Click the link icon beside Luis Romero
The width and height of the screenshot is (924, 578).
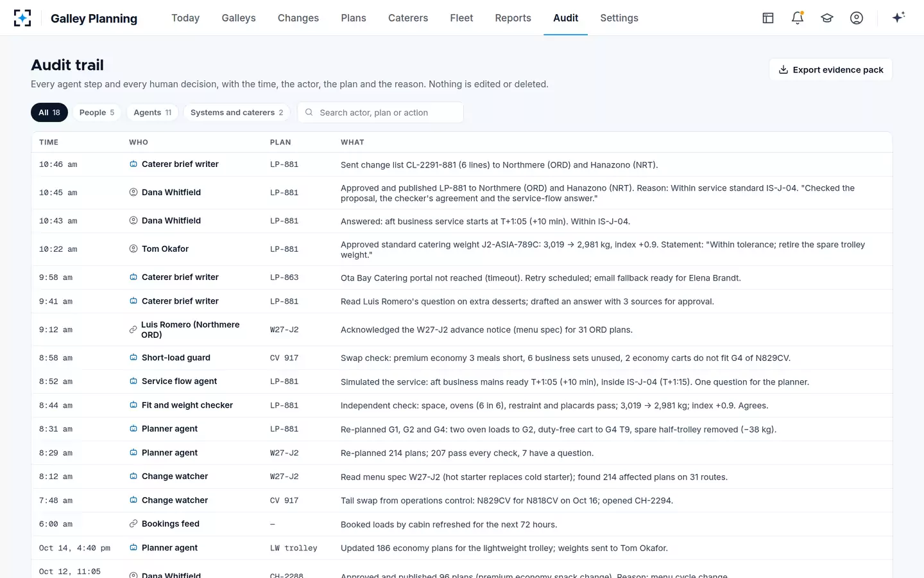point(133,329)
